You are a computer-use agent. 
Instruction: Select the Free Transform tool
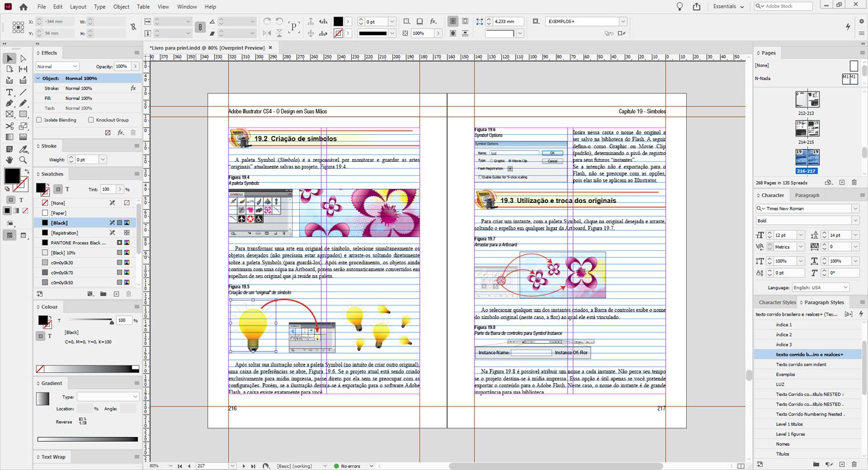point(23,126)
